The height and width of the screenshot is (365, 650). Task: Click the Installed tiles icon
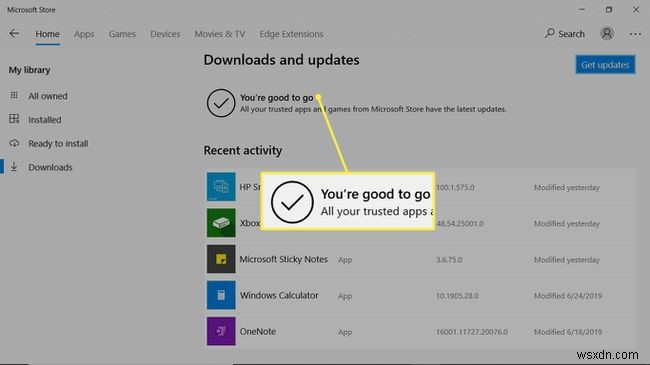pos(14,119)
